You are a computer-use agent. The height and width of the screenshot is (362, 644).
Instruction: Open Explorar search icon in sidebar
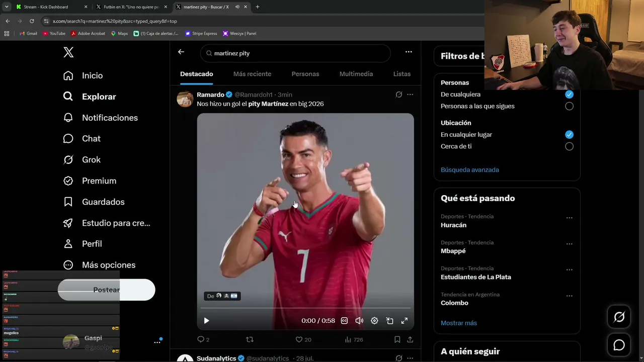coord(68,97)
